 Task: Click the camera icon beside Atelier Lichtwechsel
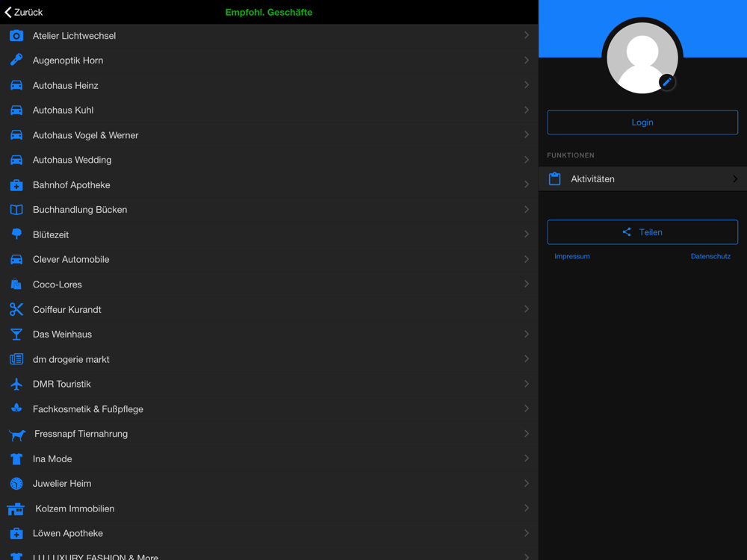pos(16,36)
